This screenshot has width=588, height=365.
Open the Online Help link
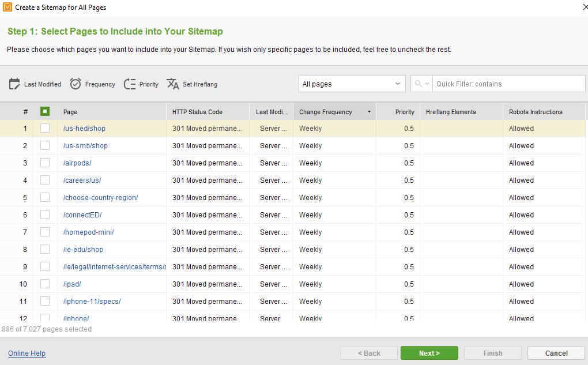(x=27, y=353)
